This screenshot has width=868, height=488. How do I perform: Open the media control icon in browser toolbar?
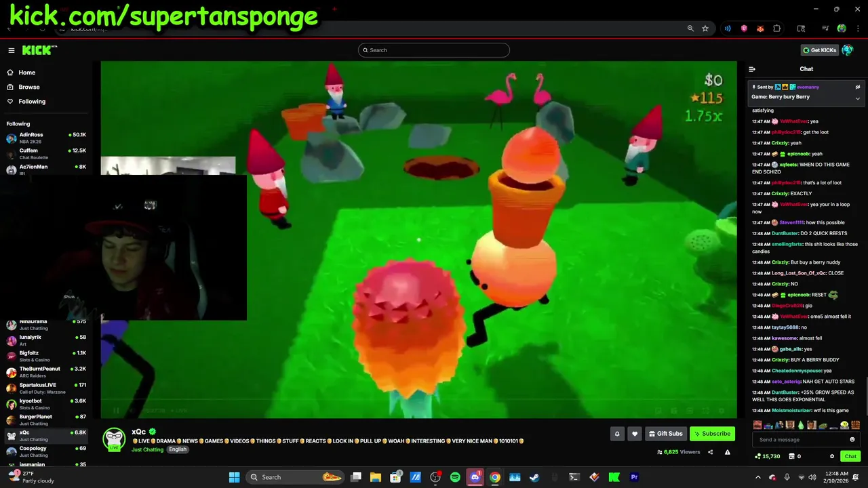click(825, 28)
